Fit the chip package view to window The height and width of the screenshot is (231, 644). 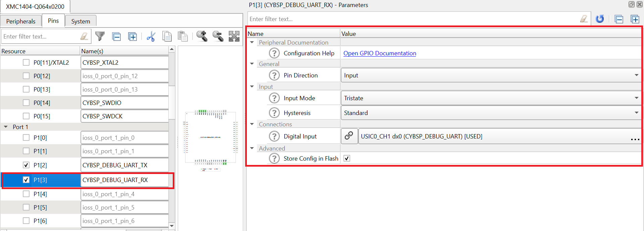pyautogui.click(x=234, y=36)
